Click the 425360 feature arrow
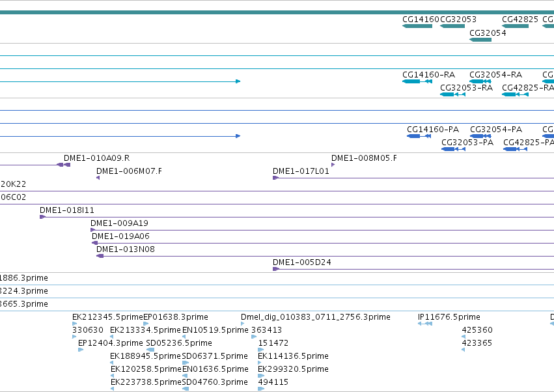Screen dimensions: 554x392 [x=464, y=337]
